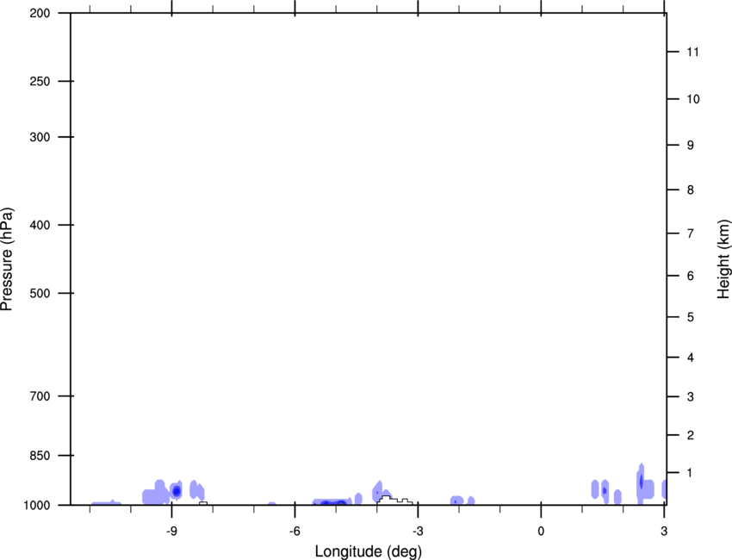
Task: Pick the -9 longitude tick label
Action: pyautogui.click(x=171, y=531)
